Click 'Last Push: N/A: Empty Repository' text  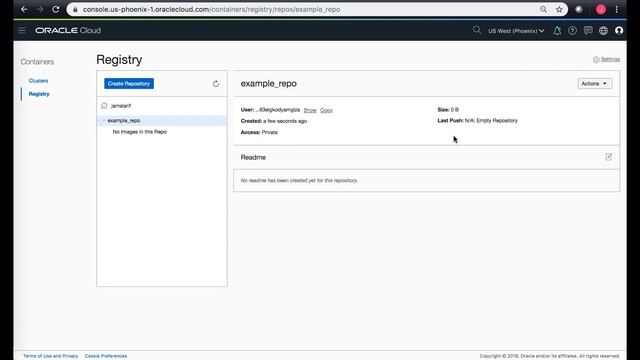[478, 120]
